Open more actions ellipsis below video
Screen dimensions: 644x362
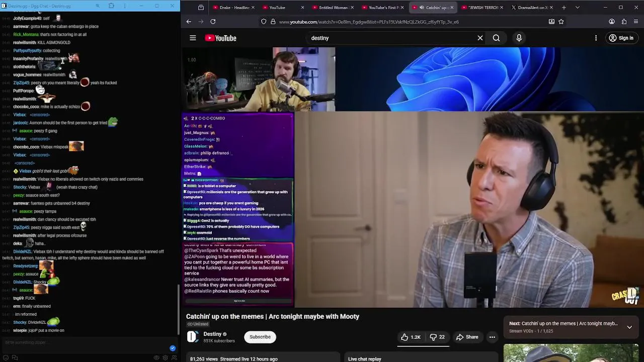point(493,337)
